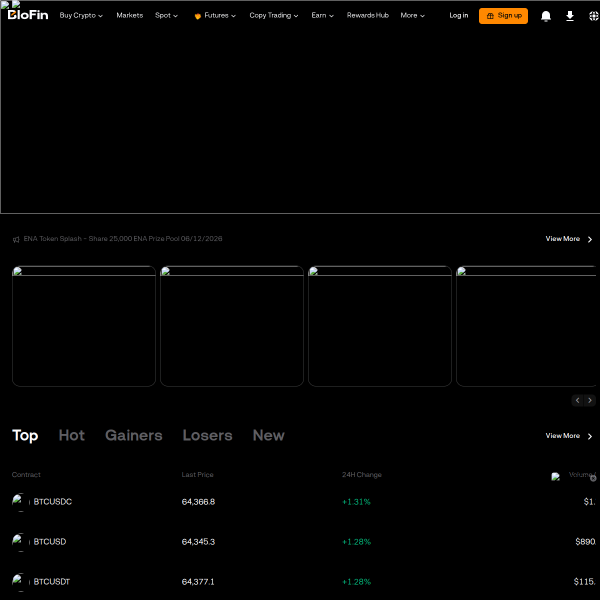Click the gift icon in Sign up button
This screenshot has width=600, height=600.
coord(490,16)
